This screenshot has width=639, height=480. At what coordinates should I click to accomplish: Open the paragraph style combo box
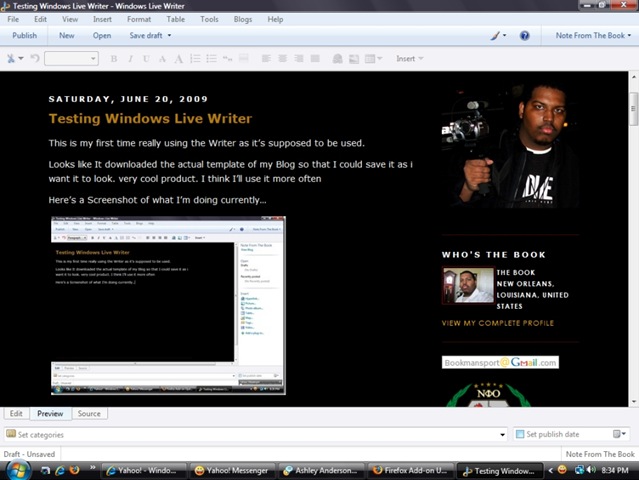click(71, 59)
